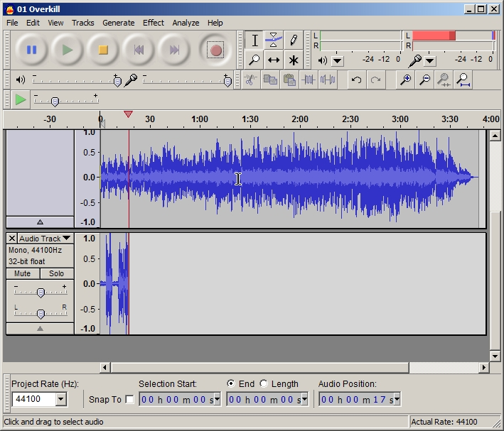504x431 pixels.
Task: Open the input meter dropdown arrow
Action: click(429, 61)
